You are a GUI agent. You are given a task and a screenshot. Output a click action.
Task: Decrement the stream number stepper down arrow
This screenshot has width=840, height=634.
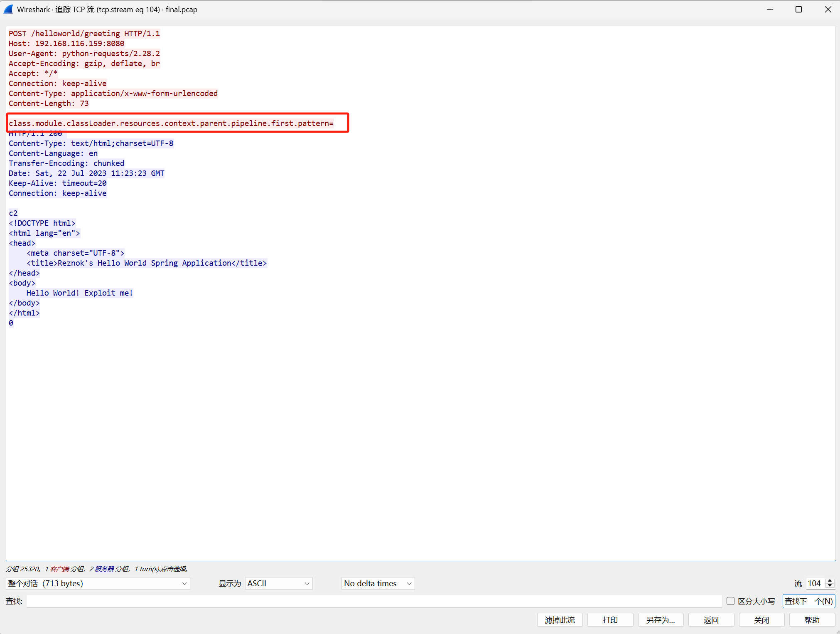coord(830,586)
